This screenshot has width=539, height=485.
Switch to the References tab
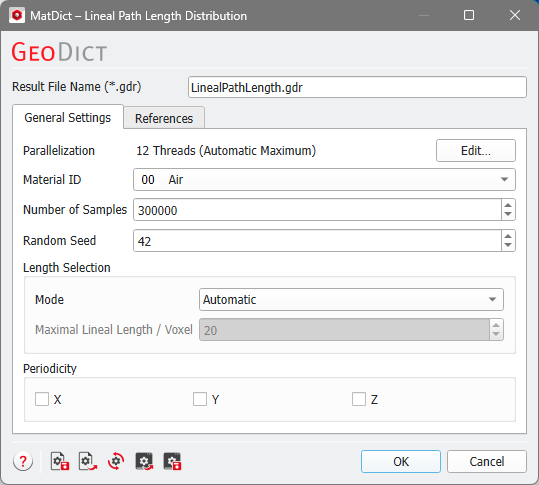(x=164, y=118)
